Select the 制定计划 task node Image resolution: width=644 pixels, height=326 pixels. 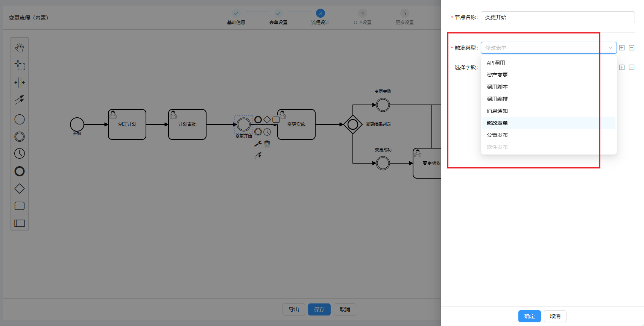[x=127, y=124]
